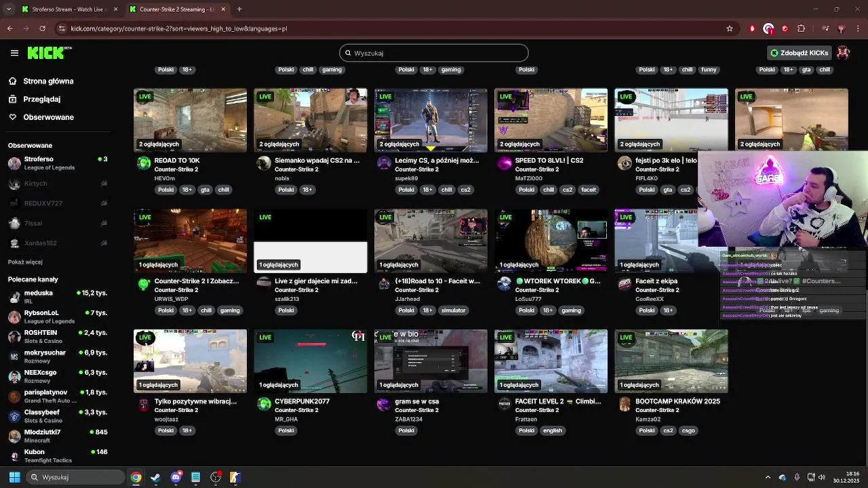
Task: Open Steam from the taskbar
Action: pyautogui.click(x=155, y=477)
